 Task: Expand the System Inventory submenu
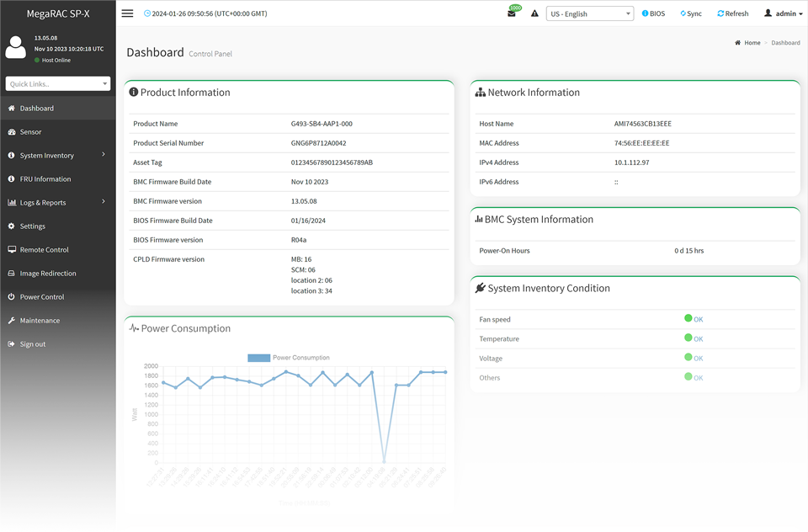[47, 156]
